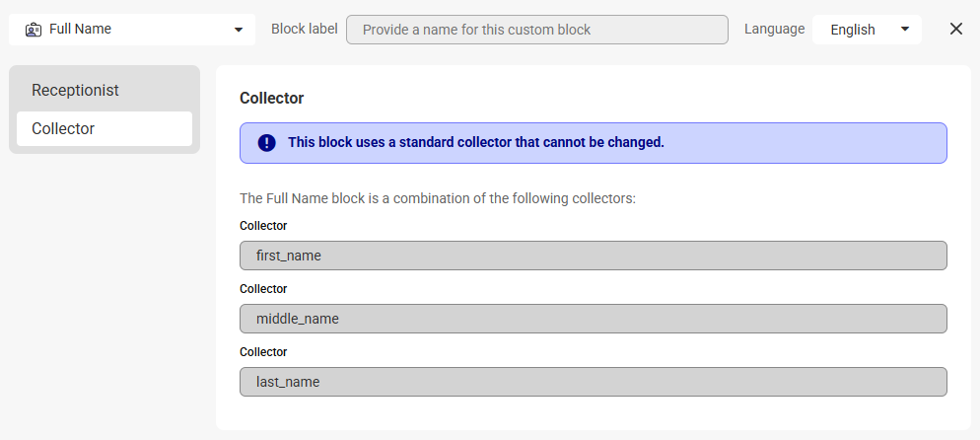
Task: Click the Collector label above last_name
Action: click(x=263, y=352)
